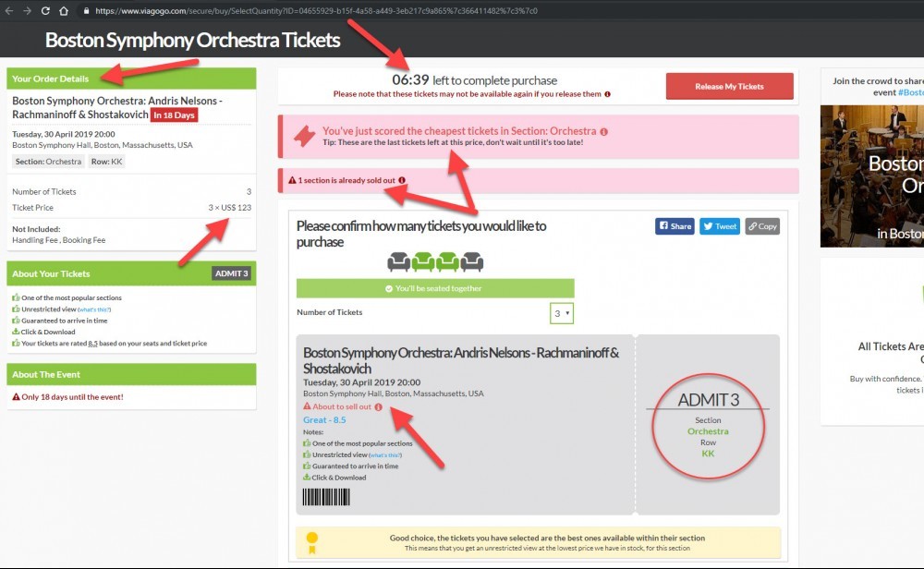Click the You'll be seated together bar
This screenshot has width=924, height=569.
435,288
